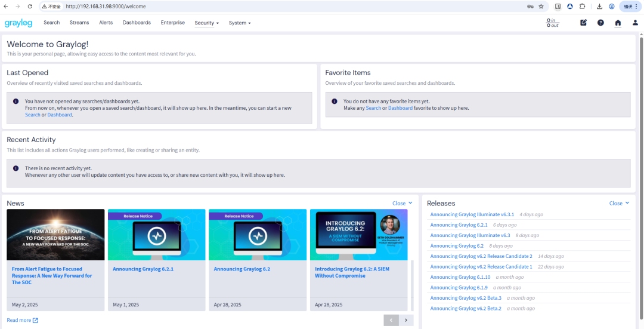Open Announcing Graylog v6.2 Beta.2 release
Image resolution: width=644 pixels, height=329 pixels.
pyautogui.click(x=466, y=309)
